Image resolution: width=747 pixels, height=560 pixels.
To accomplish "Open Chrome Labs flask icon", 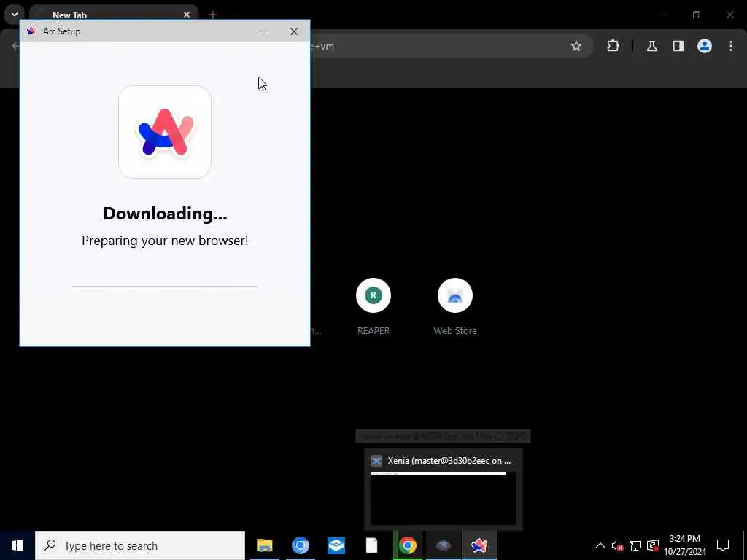I will click(x=652, y=46).
